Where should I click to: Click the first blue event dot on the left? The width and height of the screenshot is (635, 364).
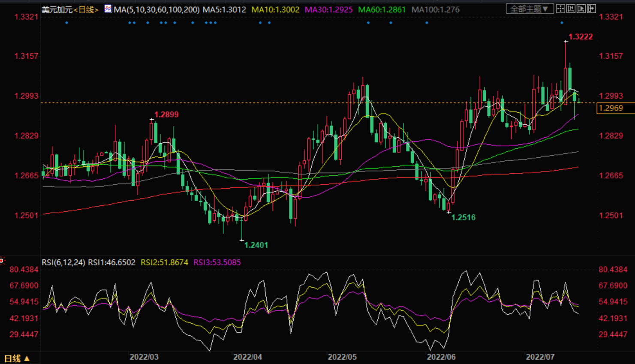pyautogui.click(x=66, y=23)
